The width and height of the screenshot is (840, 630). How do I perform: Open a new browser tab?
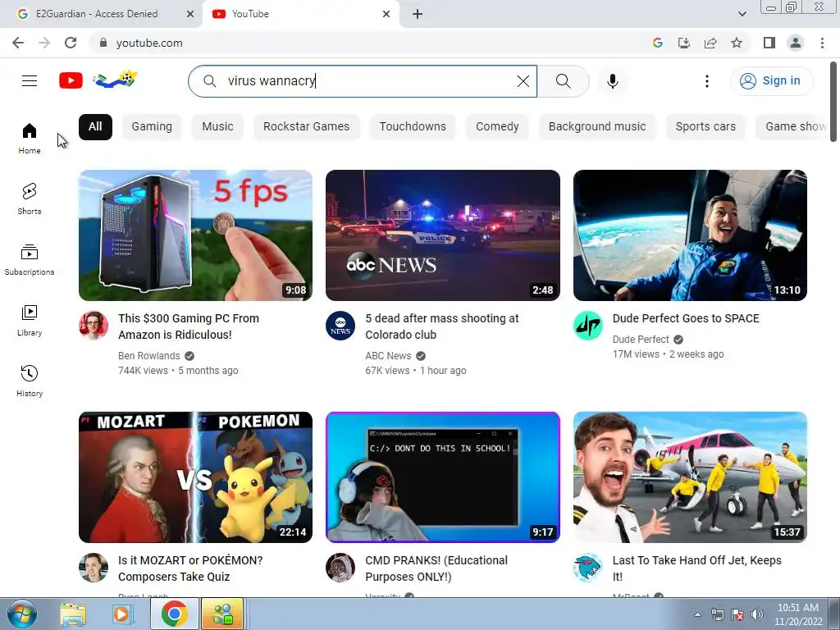(418, 14)
